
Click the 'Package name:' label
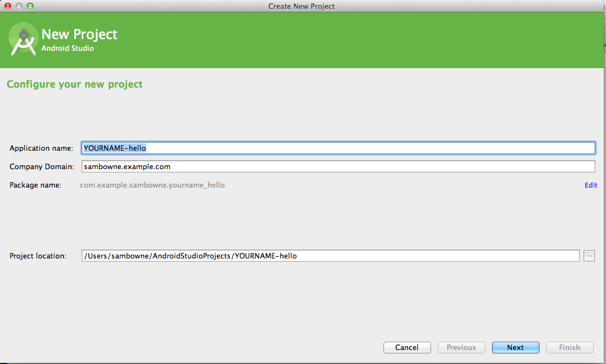(x=36, y=185)
